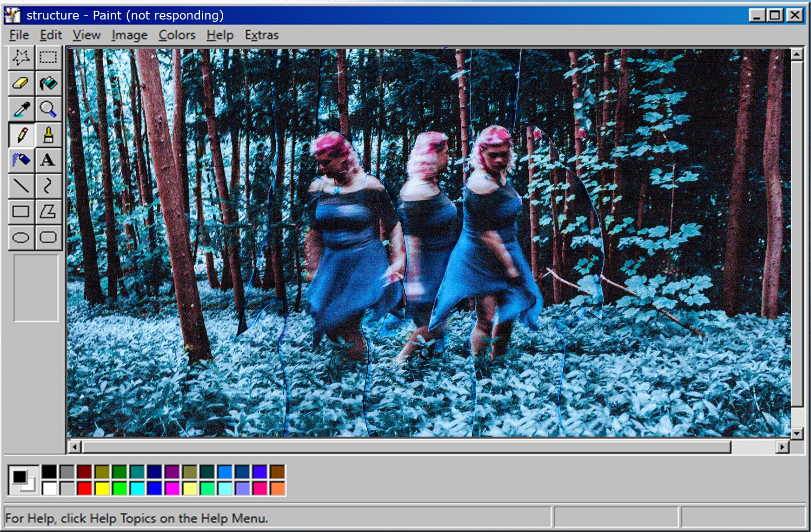Choose the Ellipse tool
This screenshot has height=532, width=811.
21,237
